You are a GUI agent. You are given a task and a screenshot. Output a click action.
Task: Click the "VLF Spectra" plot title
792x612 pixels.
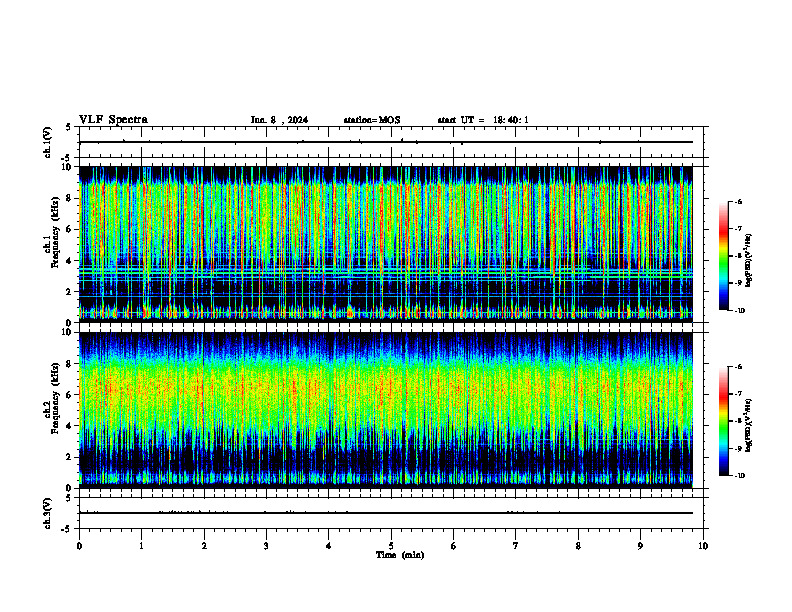[x=113, y=120]
